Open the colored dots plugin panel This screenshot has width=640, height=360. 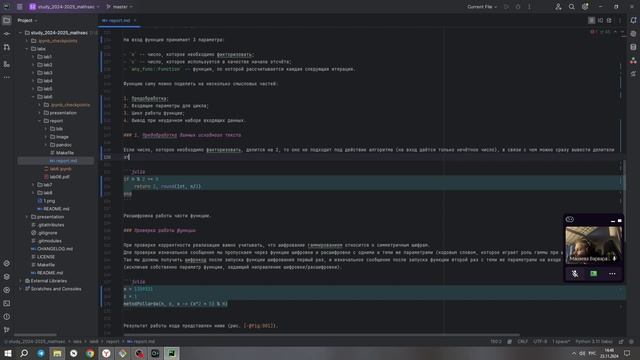click(x=633, y=61)
